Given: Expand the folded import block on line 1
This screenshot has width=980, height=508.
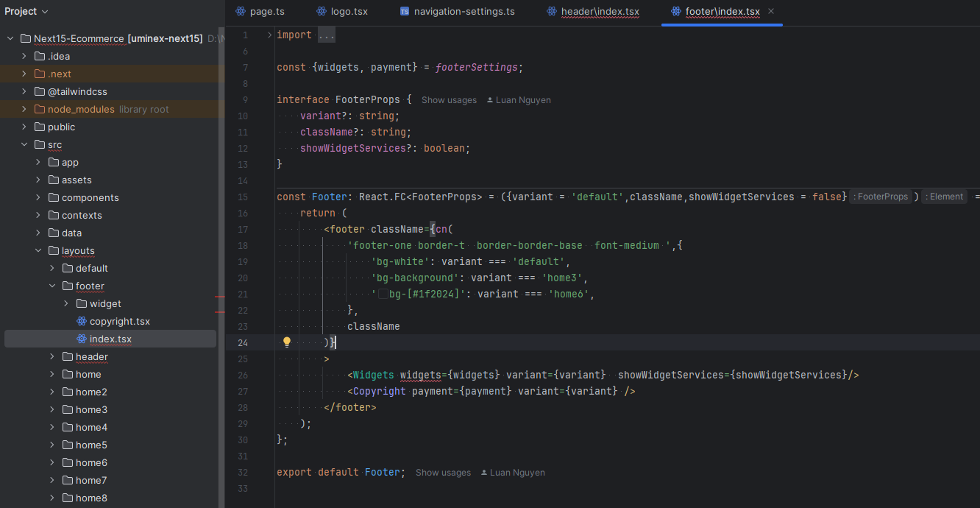Looking at the screenshot, I should 269,35.
